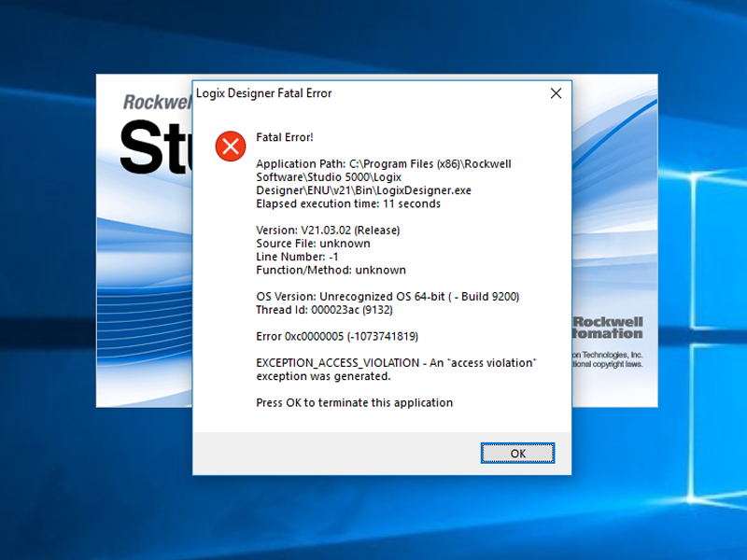This screenshot has height=560, width=747.
Task: Click the "OS Version: Unrecognized OS 64-bit" line
Action: tap(388, 297)
